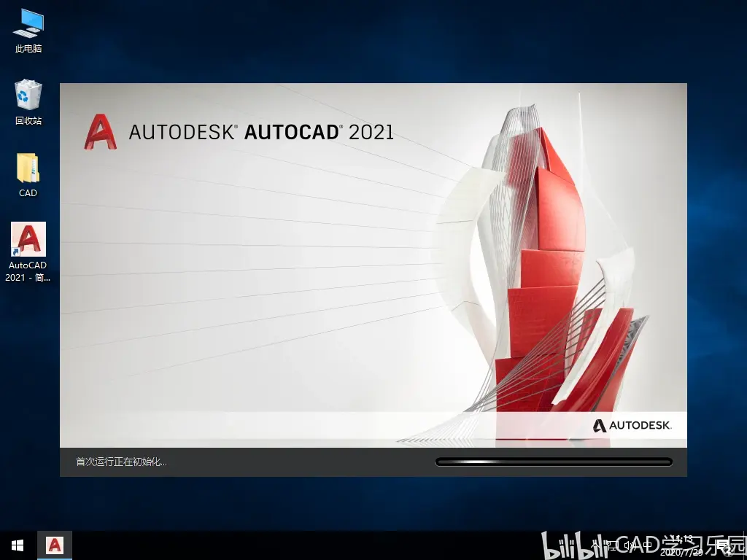Open the Windows Start menu
The image size is (747, 560).
18,545
